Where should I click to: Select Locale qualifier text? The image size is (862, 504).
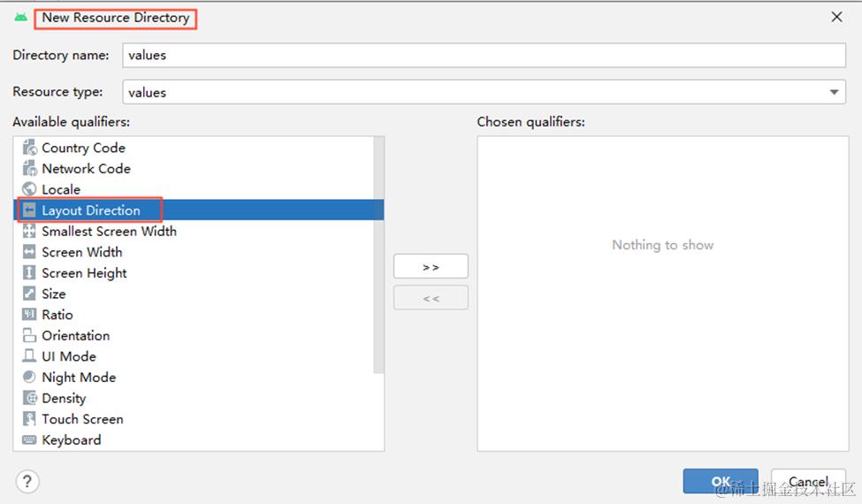[x=61, y=189]
